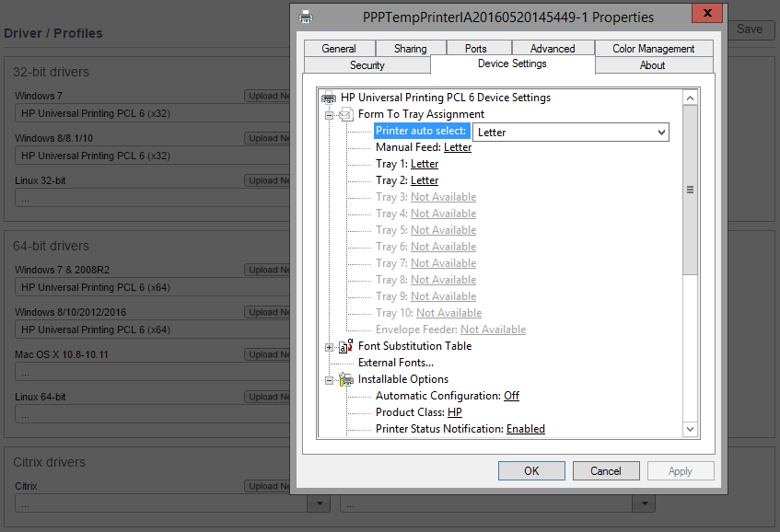Open the Advanced tab

coord(553,48)
